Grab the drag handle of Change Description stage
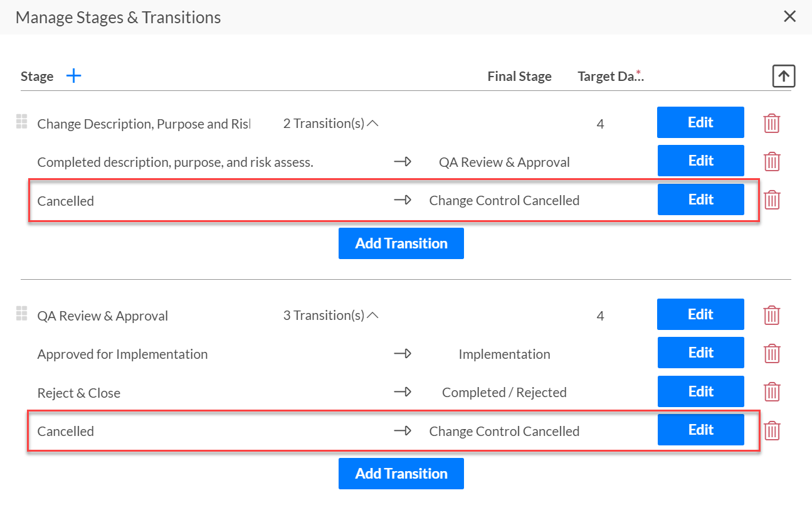Viewport: 812px width, 510px height. (x=22, y=122)
